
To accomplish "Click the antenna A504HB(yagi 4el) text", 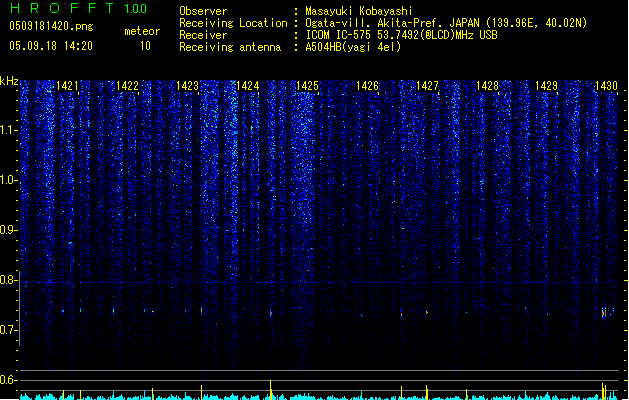I will click(x=353, y=47).
